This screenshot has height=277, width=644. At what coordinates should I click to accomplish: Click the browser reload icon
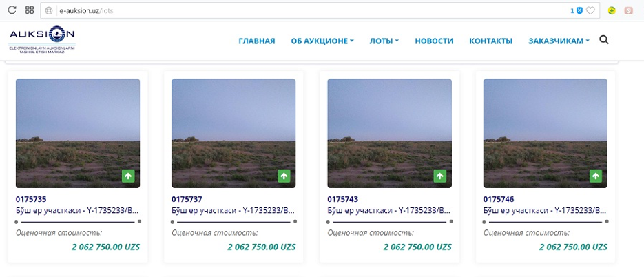(12, 10)
